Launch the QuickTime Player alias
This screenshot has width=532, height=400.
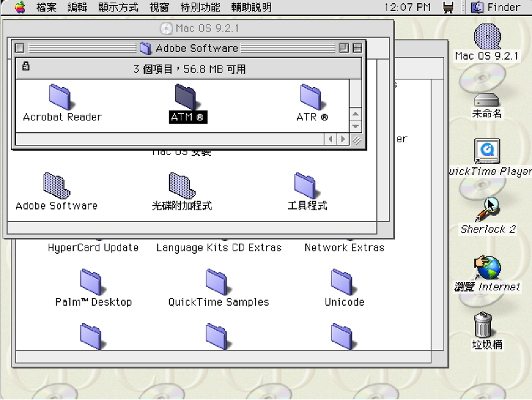pos(487,151)
